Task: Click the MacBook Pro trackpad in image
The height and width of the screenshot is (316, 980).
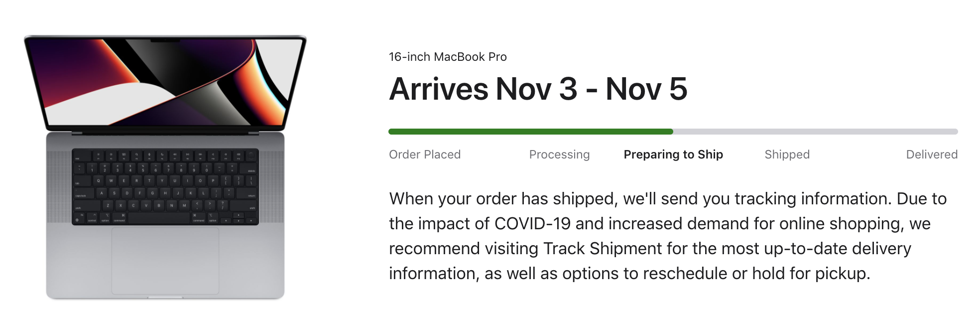Action: (165, 260)
